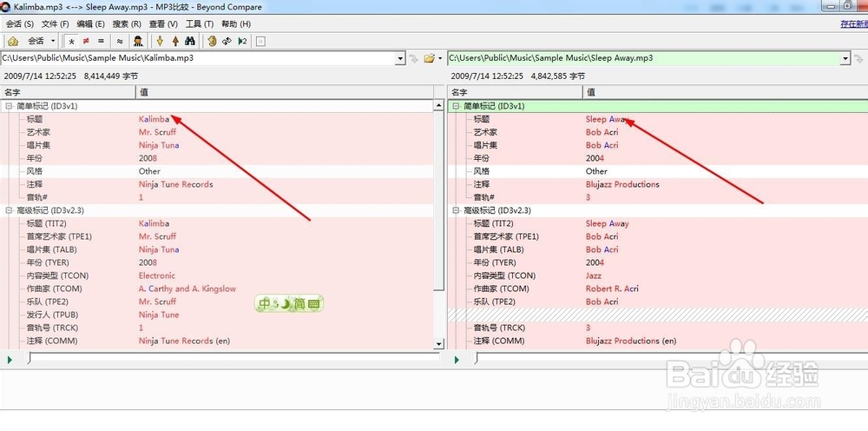
Task: Select right value Robert R. Acri
Action: [612, 288]
